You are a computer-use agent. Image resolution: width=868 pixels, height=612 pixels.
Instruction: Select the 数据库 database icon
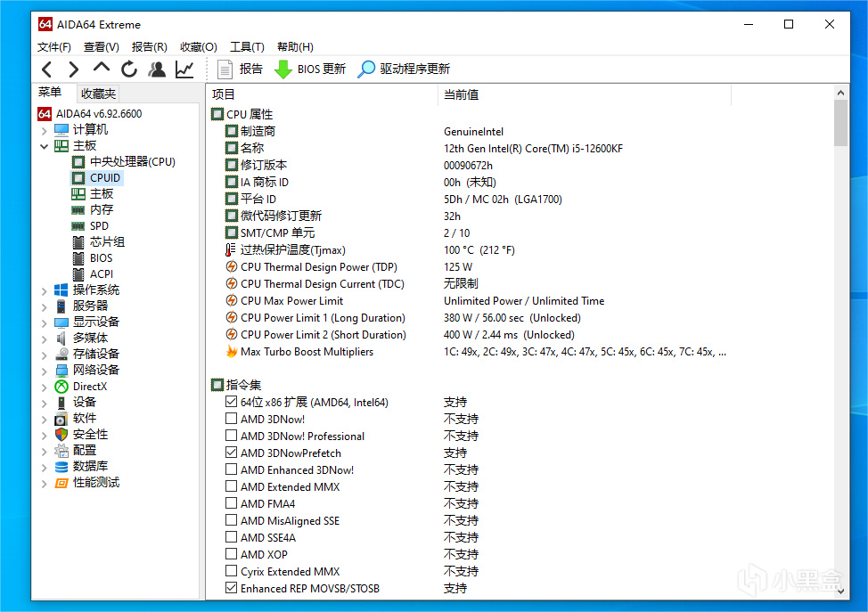61,467
